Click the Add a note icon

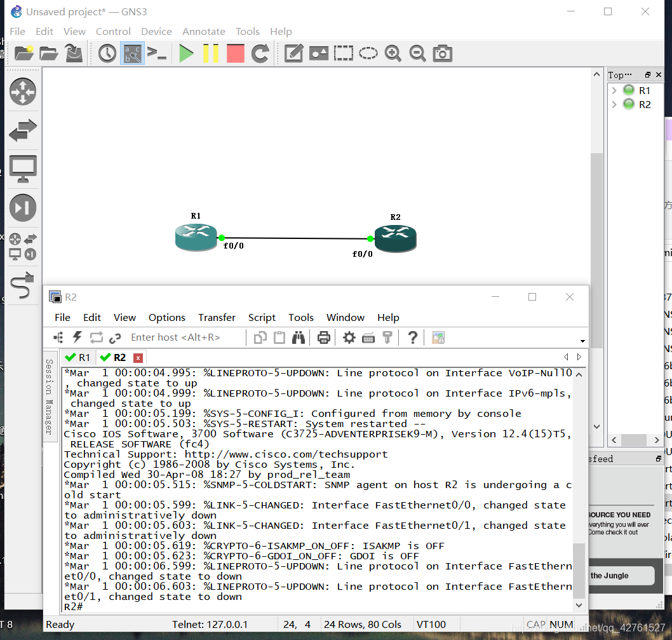(x=294, y=53)
